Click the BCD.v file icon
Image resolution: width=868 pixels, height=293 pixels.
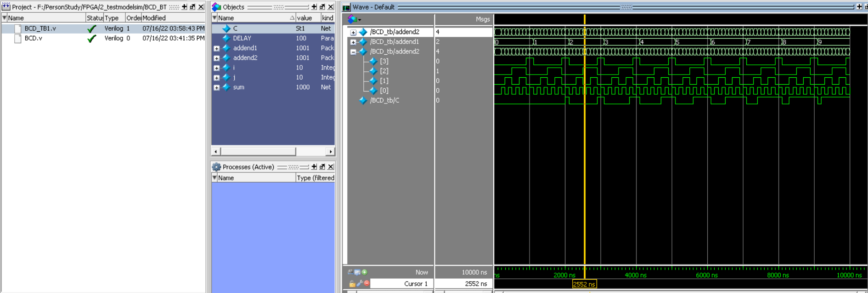coord(18,39)
